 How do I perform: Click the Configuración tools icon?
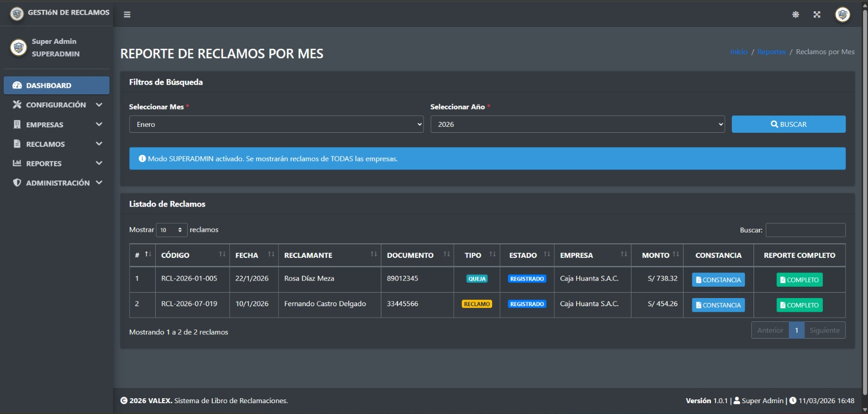(17, 105)
